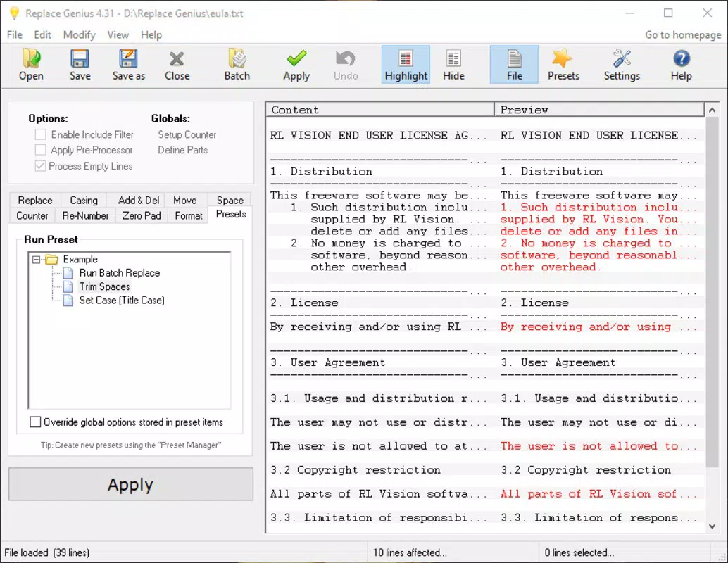Click the Undo toolbar icon
Viewport: 728px width, 563px height.
tap(346, 65)
